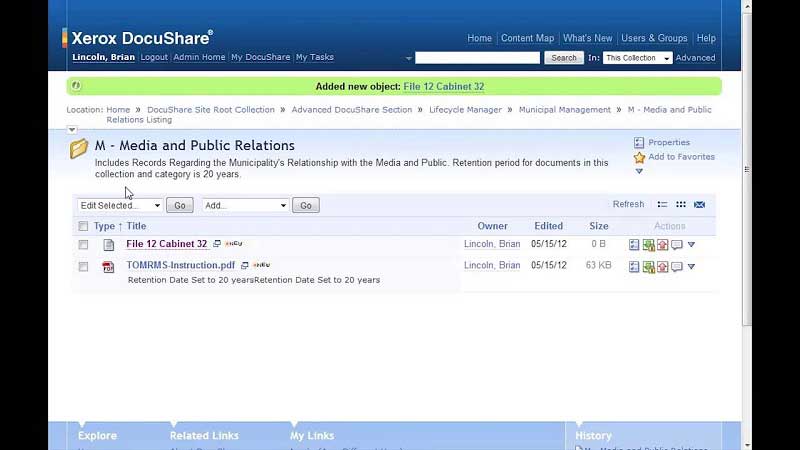Image resolution: width=800 pixels, height=450 pixels.
Task: Expand the location breadcrumb dropdown arrow
Action: 72,130
